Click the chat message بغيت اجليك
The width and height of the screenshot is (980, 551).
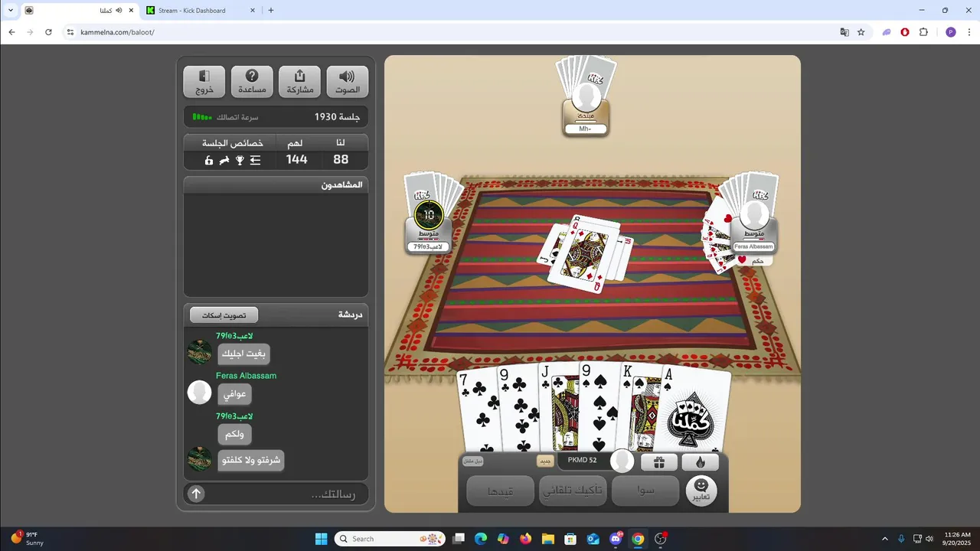point(244,354)
